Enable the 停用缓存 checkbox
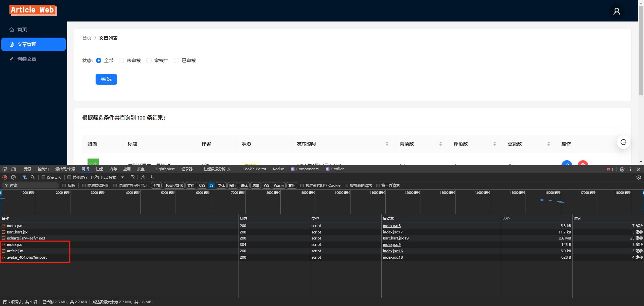 69,177
